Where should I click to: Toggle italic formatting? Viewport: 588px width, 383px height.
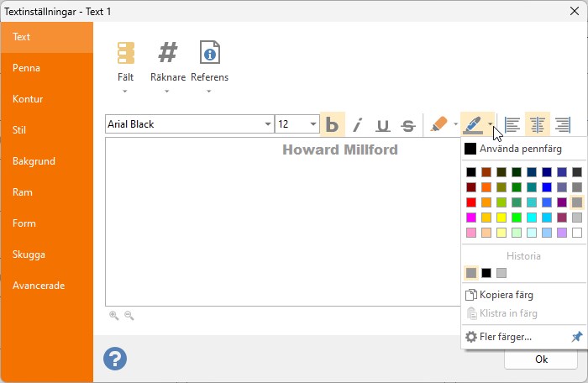(x=358, y=124)
